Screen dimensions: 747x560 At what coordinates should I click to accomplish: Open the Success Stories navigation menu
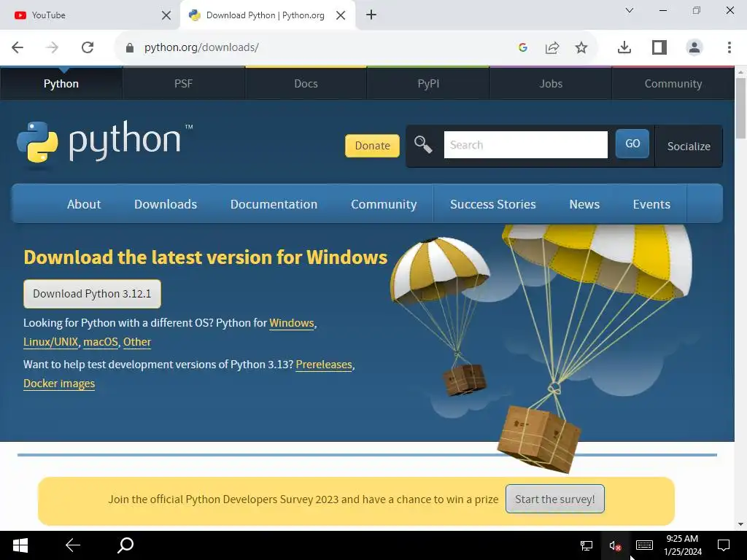click(492, 204)
